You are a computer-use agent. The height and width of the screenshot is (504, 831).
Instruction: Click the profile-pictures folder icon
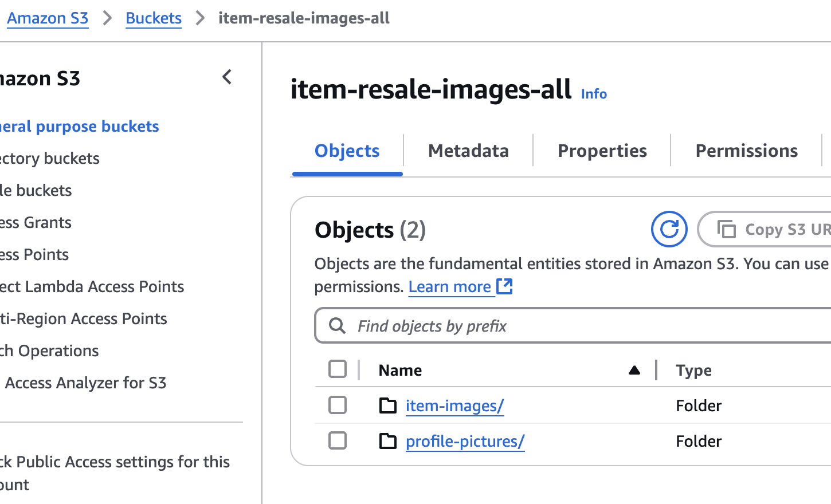[388, 441]
